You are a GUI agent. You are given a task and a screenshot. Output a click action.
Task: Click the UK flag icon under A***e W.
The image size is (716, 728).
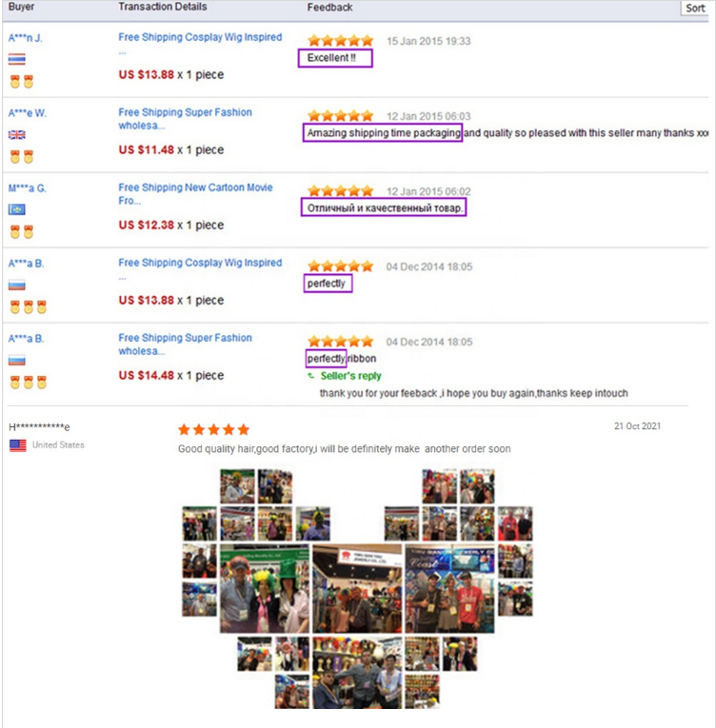(17, 134)
